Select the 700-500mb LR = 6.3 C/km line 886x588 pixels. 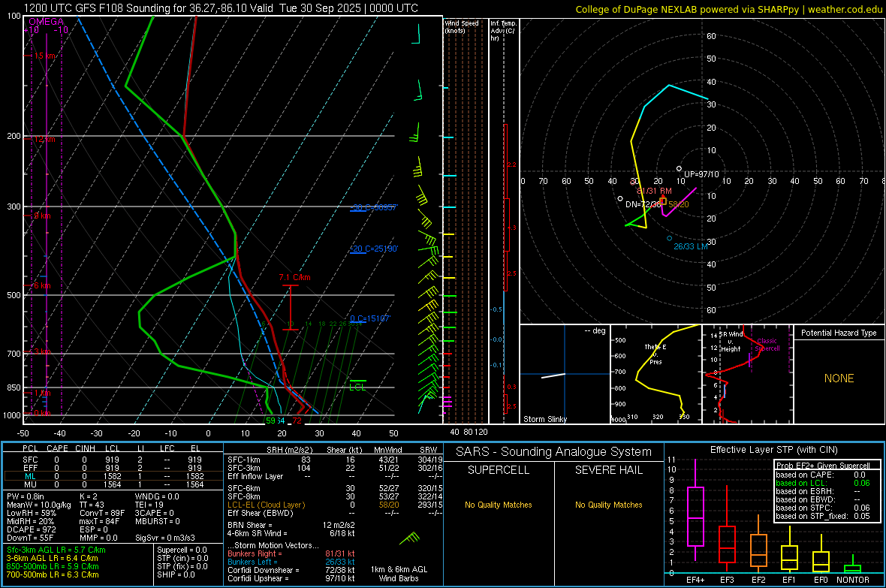[x=53, y=574]
